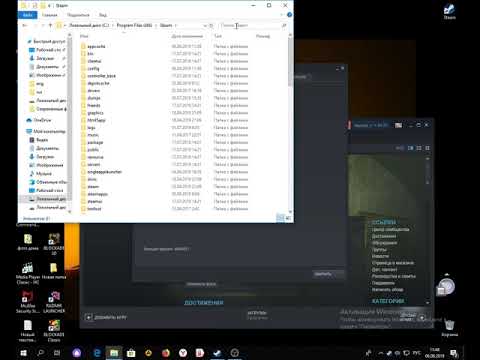This screenshot has height=360, width=480.
Task: Select the package folder
Action: (x=95, y=142)
